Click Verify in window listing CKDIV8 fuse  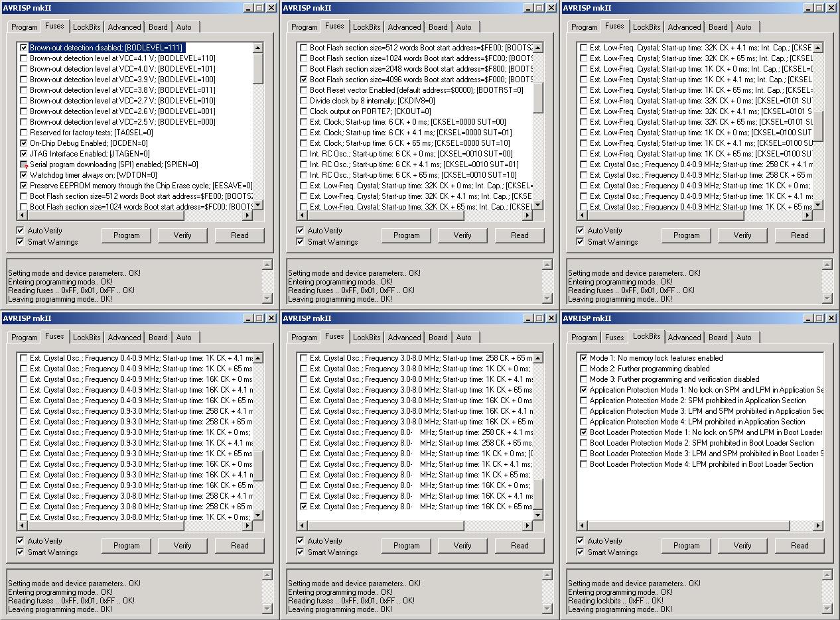tap(462, 235)
